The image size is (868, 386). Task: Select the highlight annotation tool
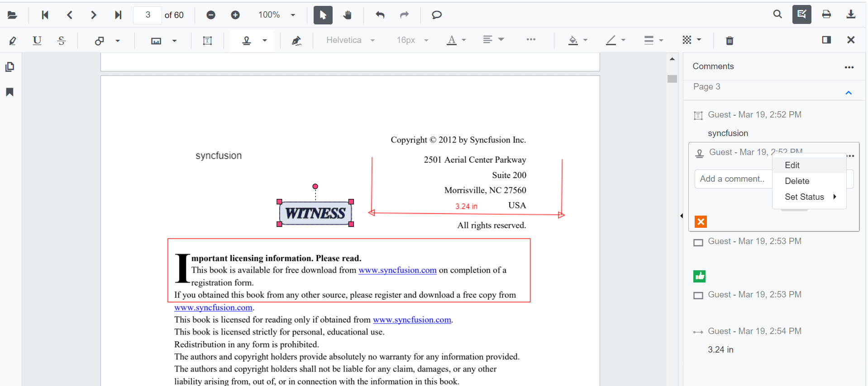[x=13, y=41]
